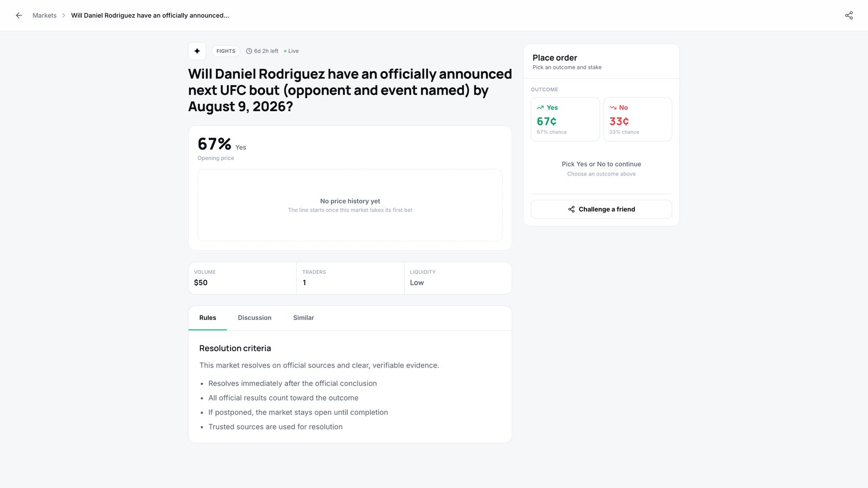Click the clock icon beside time left
868x488 pixels.
tap(249, 51)
